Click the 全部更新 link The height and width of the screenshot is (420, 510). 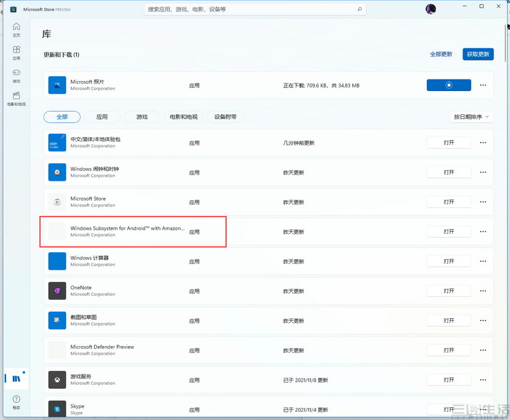click(x=441, y=54)
